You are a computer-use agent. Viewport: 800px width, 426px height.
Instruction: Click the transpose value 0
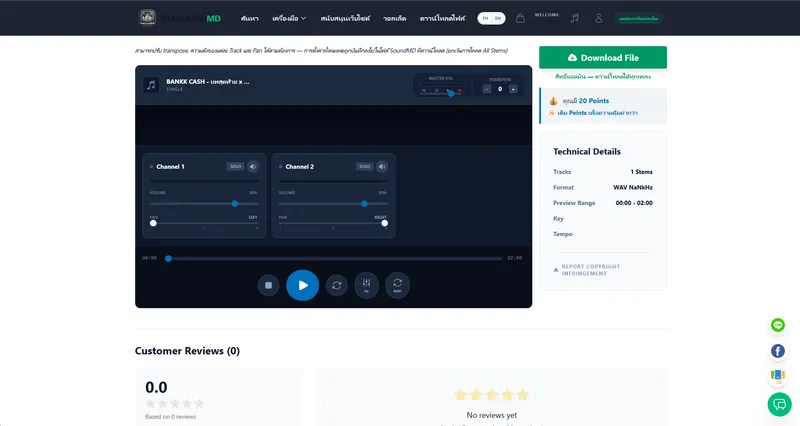point(500,89)
